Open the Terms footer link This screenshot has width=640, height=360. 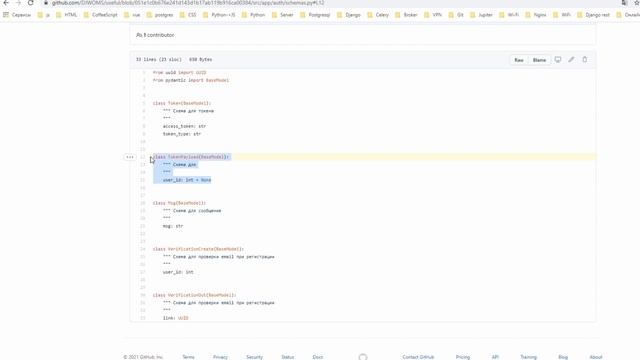pos(188,357)
